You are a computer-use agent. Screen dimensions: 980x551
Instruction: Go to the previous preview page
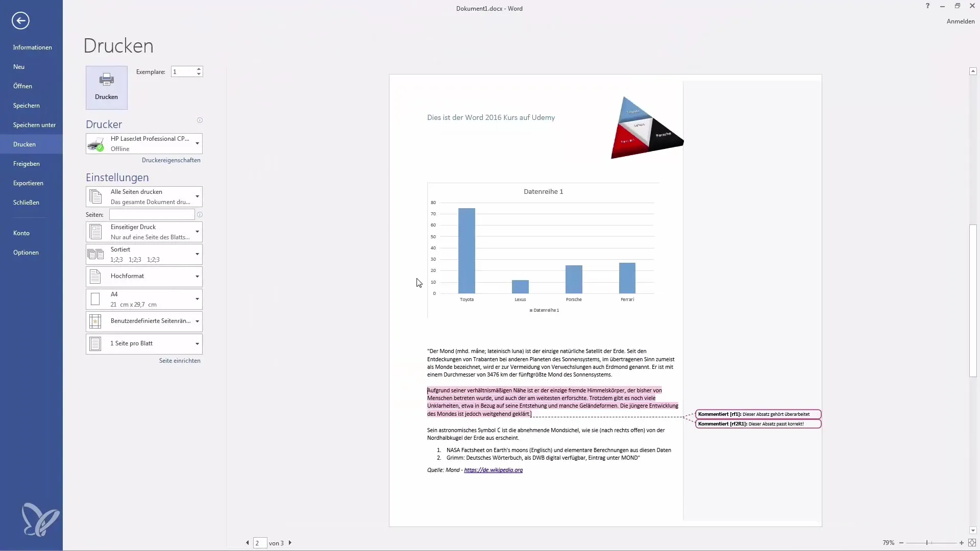coord(248,543)
